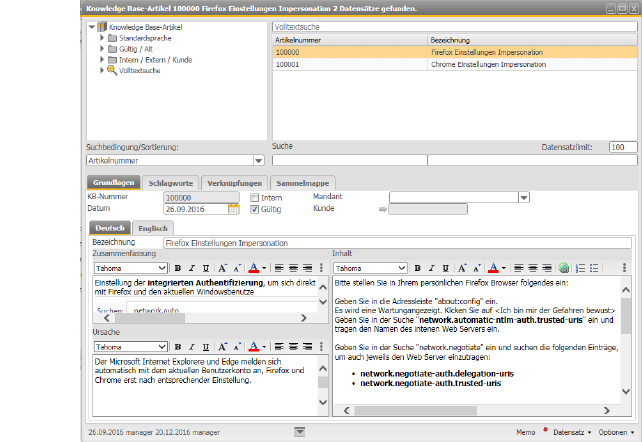Open the Sammelmappe tab

[303, 183]
